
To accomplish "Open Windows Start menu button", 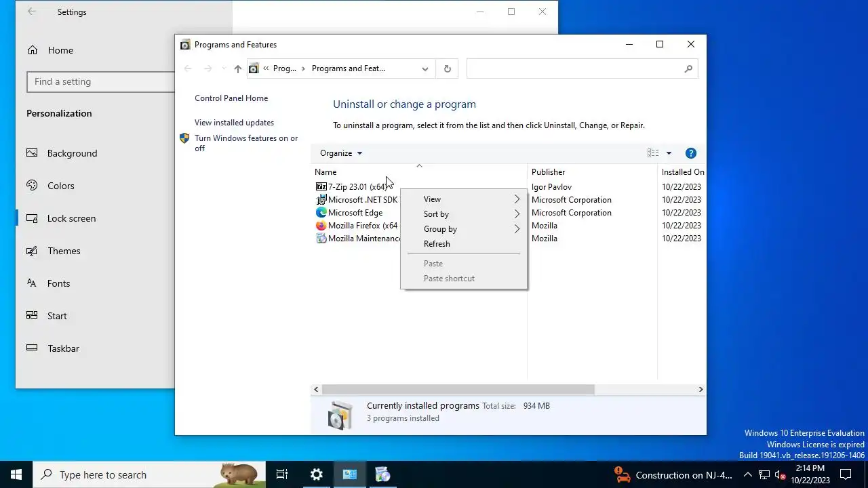I will tap(16, 474).
